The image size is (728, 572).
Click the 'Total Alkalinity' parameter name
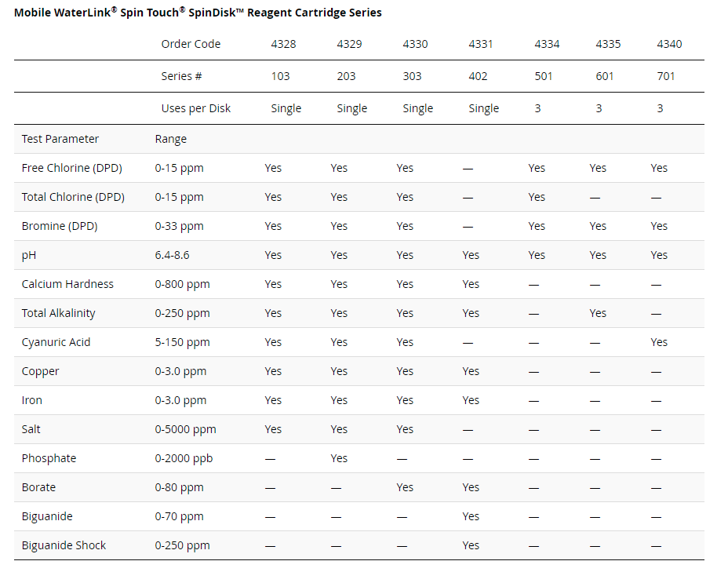click(59, 313)
